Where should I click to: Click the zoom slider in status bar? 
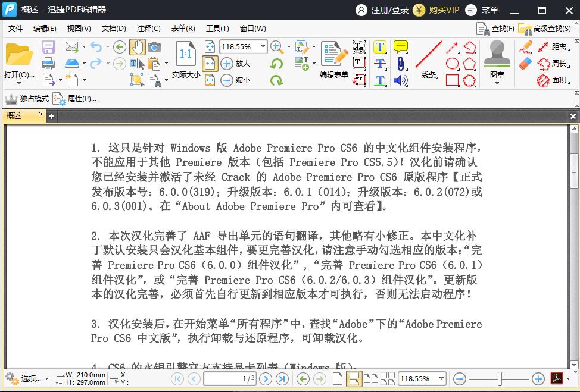pos(500,378)
